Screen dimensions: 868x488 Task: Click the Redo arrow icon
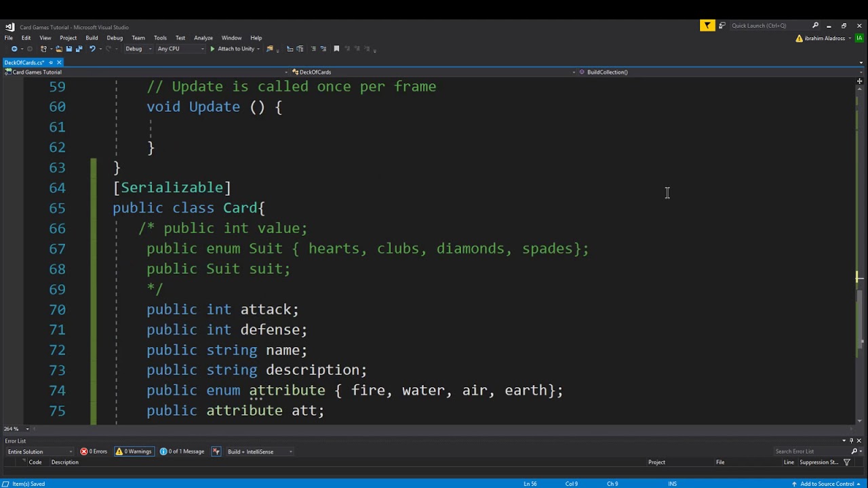[108, 49]
